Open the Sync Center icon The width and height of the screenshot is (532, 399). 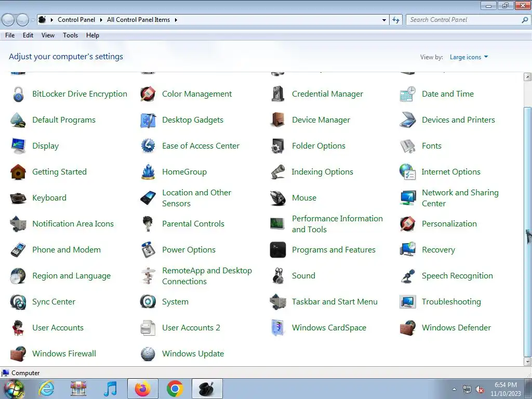(18, 302)
